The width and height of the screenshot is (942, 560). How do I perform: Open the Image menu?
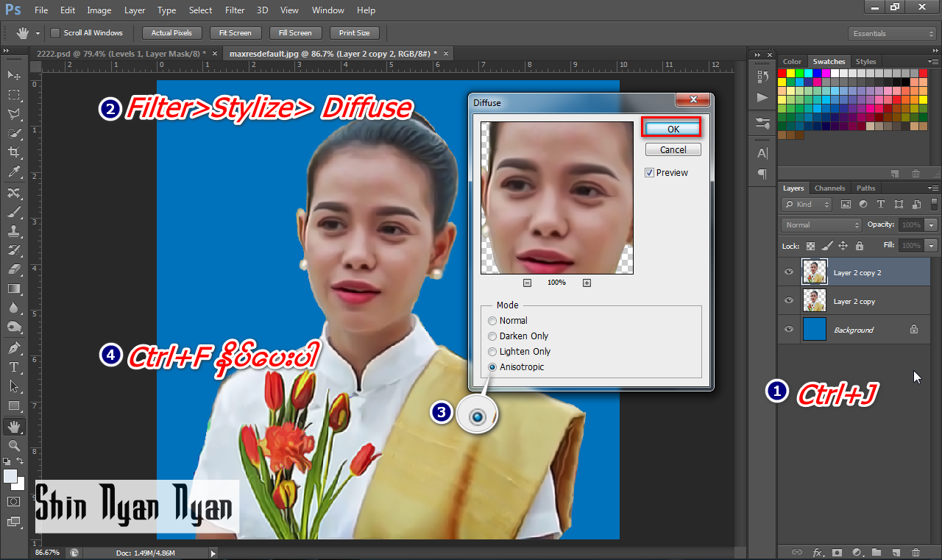coord(99,10)
